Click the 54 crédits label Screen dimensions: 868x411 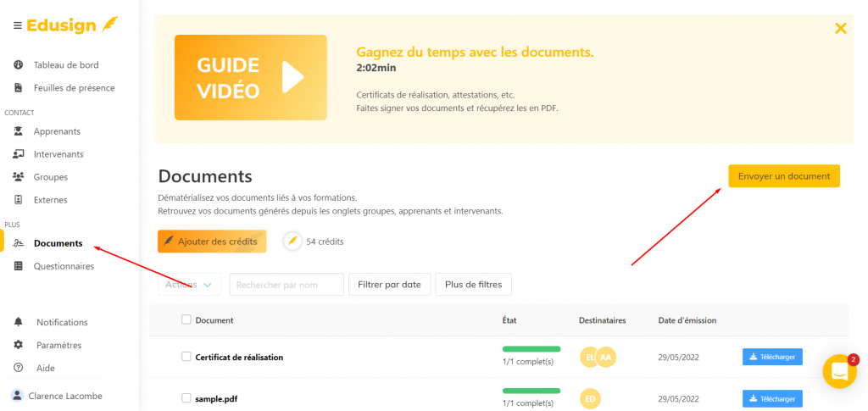click(x=325, y=242)
